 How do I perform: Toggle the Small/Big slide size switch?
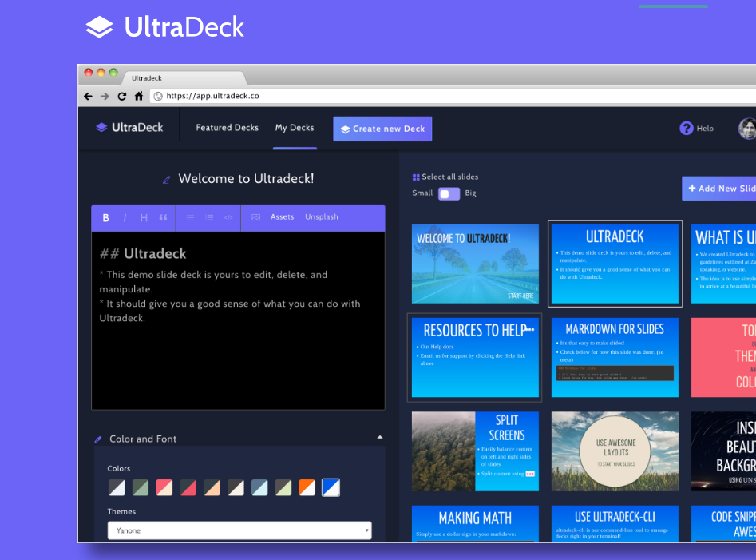tap(449, 193)
